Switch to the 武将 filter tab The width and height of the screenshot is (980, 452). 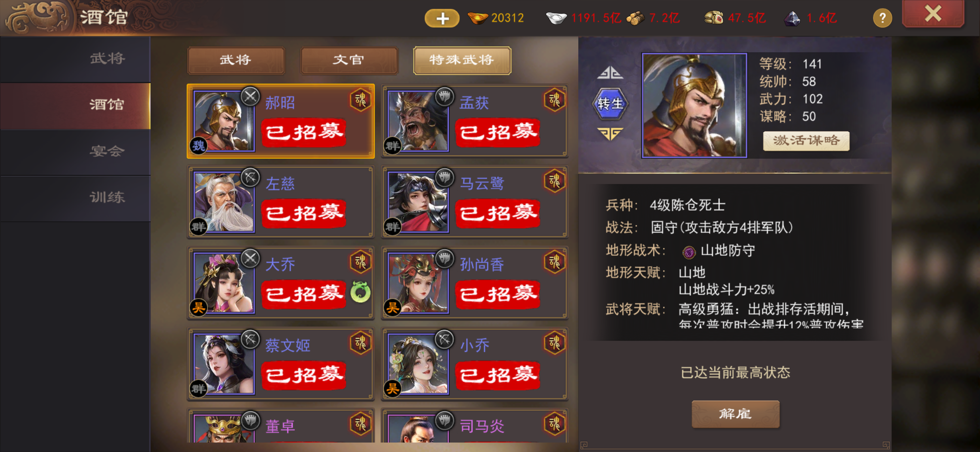pos(236,60)
